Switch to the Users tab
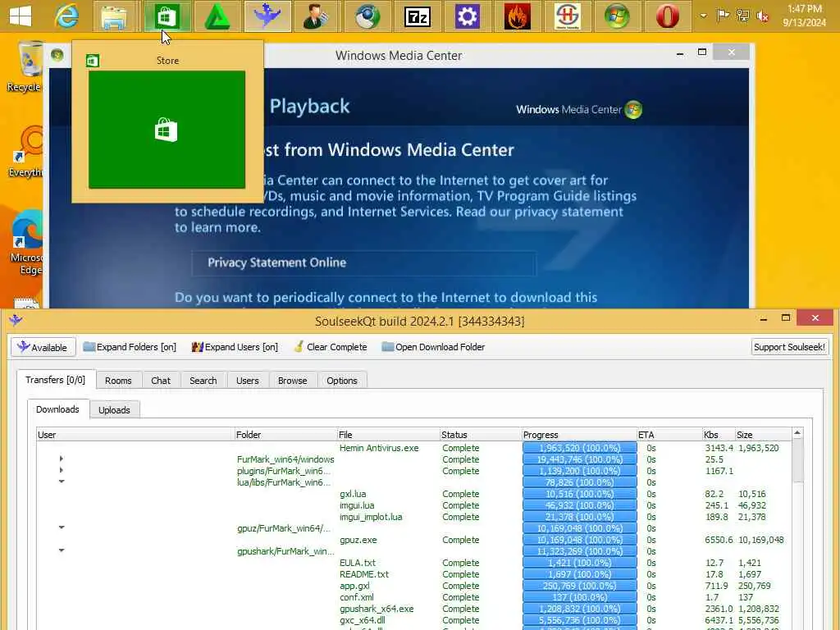Screen dimensions: 840x630 [248, 381]
